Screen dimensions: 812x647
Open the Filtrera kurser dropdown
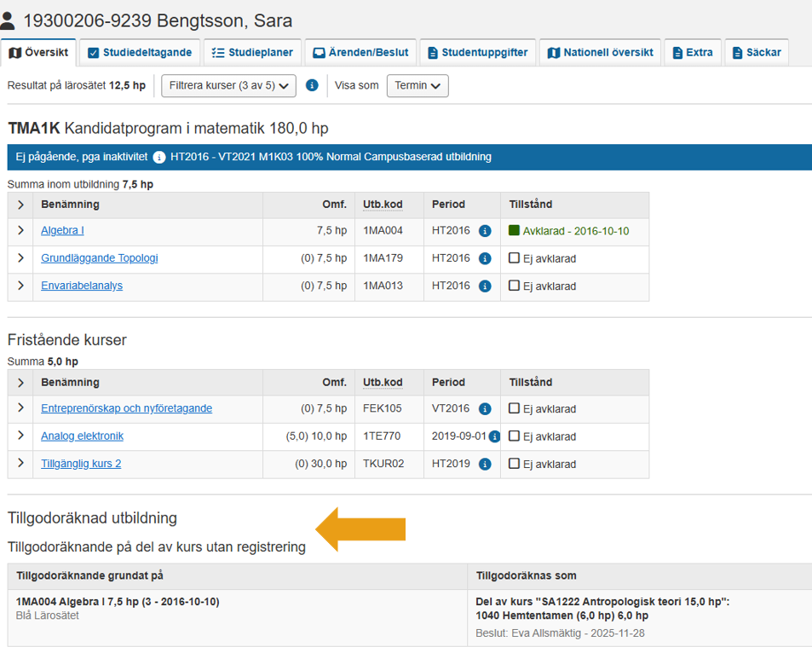[x=228, y=85]
